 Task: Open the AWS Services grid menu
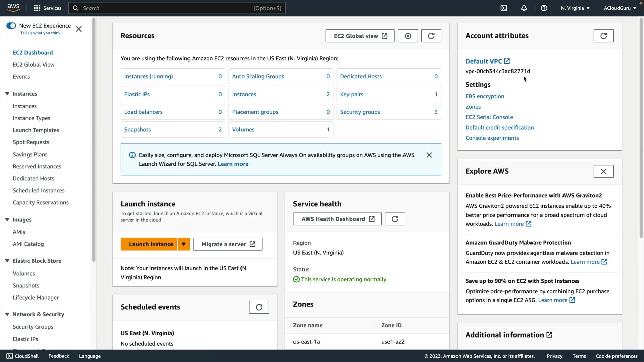pos(37,8)
